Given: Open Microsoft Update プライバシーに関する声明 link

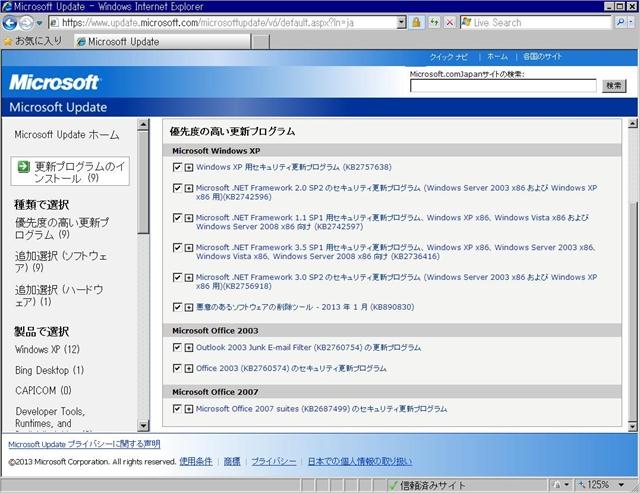Looking at the screenshot, I should (84, 444).
